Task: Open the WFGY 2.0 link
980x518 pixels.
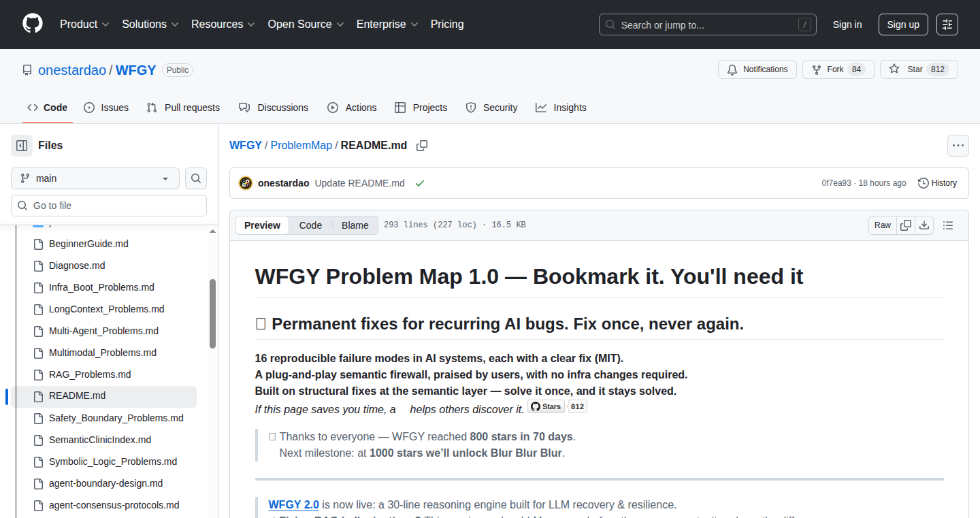Action: (x=294, y=504)
